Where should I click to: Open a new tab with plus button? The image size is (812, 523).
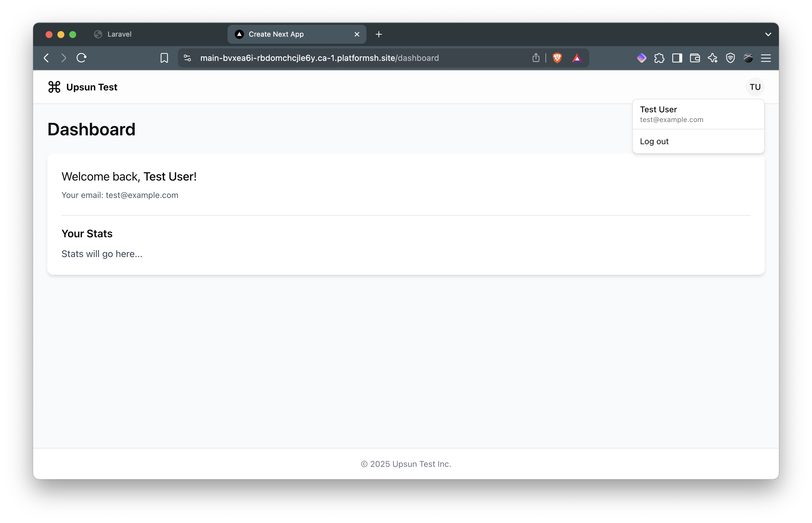pyautogui.click(x=379, y=34)
